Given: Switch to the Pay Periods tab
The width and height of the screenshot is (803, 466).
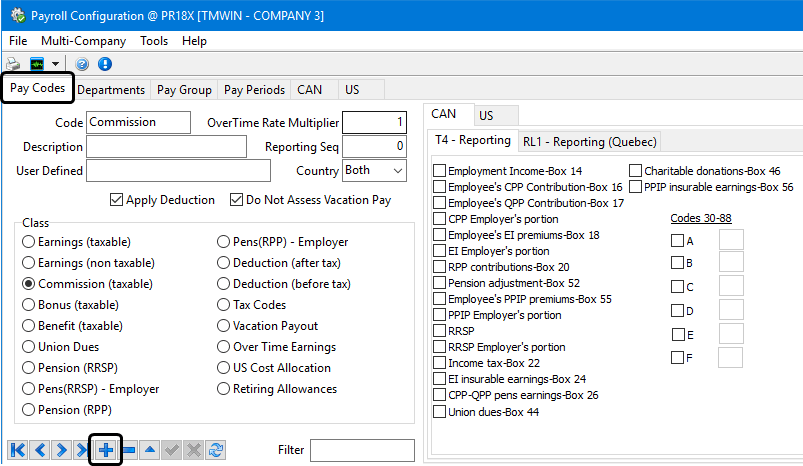Looking at the screenshot, I should (254, 90).
